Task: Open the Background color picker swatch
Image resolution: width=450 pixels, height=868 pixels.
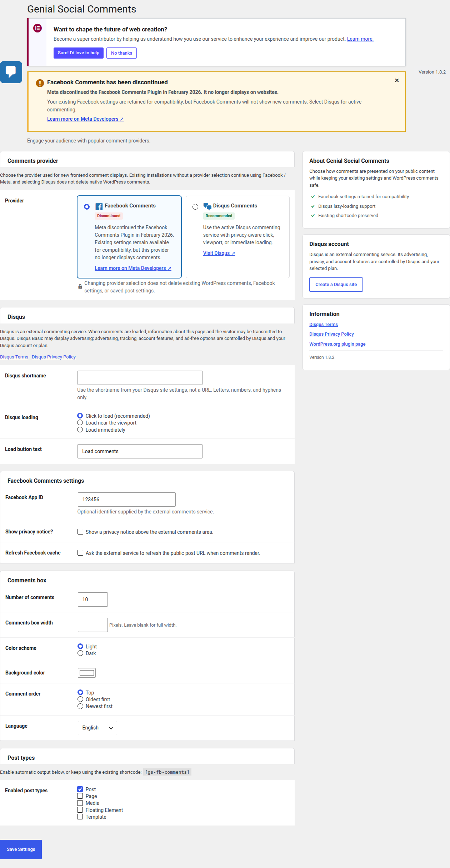Action: click(87, 673)
